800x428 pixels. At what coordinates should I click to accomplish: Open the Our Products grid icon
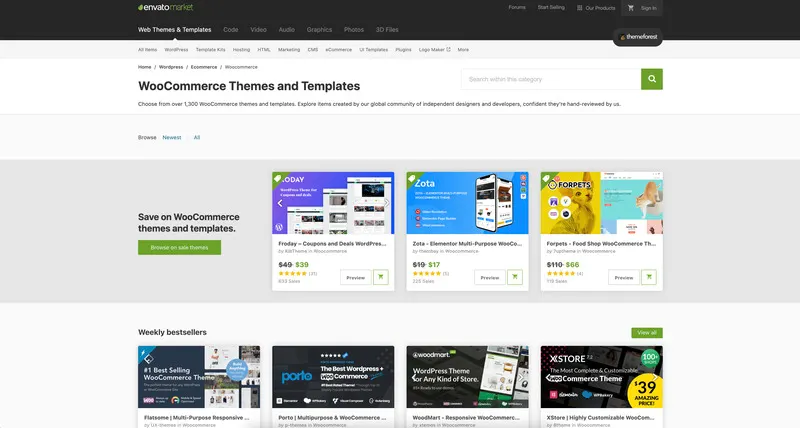580,8
